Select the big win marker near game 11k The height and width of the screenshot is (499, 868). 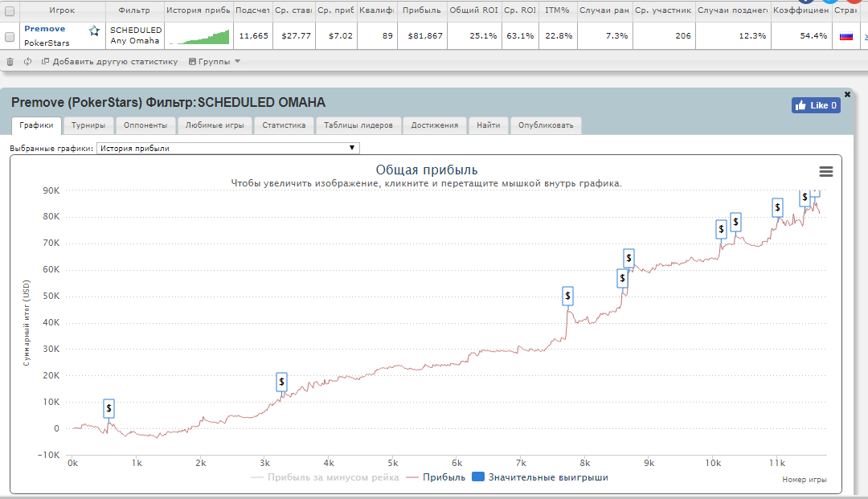tap(778, 207)
